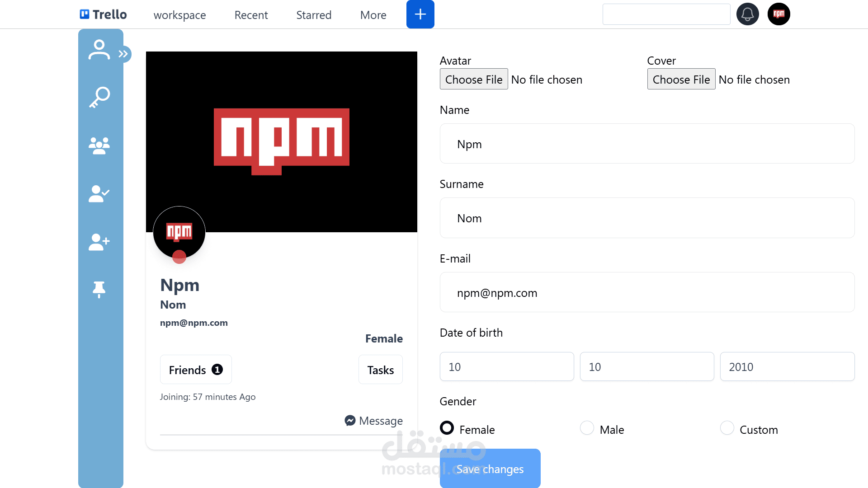Click the Save changes button
This screenshot has width=868, height=488.
click(490, 469)
